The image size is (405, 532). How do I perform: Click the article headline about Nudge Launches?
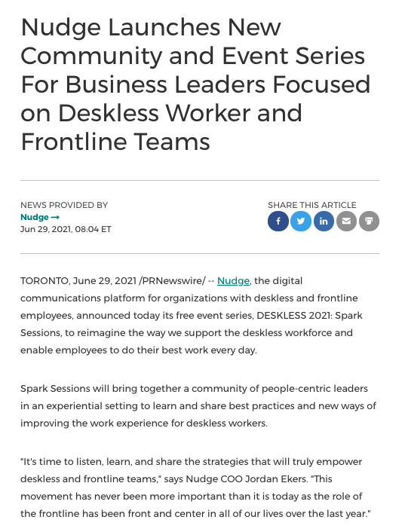click(195, 84)
